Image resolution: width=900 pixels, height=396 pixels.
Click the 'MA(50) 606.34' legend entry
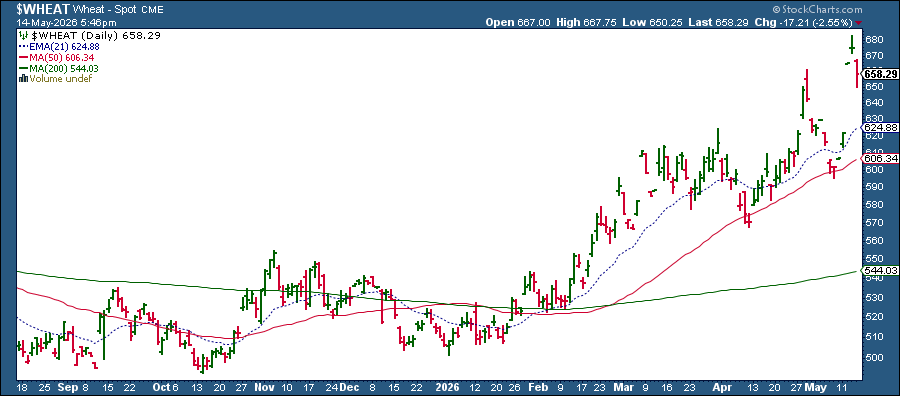(62, 58)
